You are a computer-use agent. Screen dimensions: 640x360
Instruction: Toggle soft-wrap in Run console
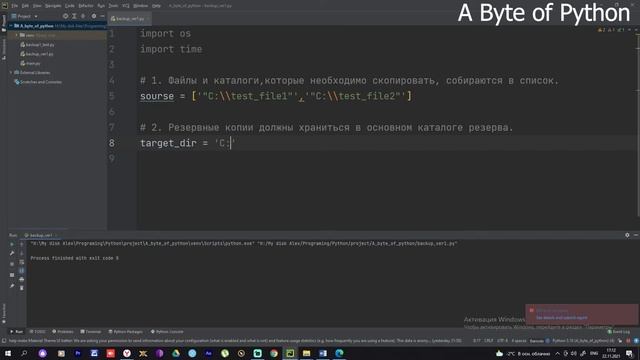[22, 262]
